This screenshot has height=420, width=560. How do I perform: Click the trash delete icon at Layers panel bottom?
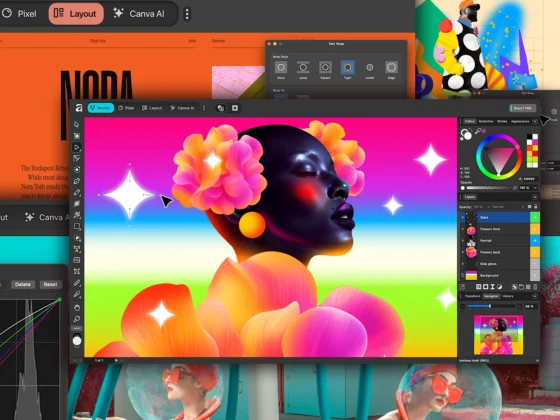pos(535,287)
